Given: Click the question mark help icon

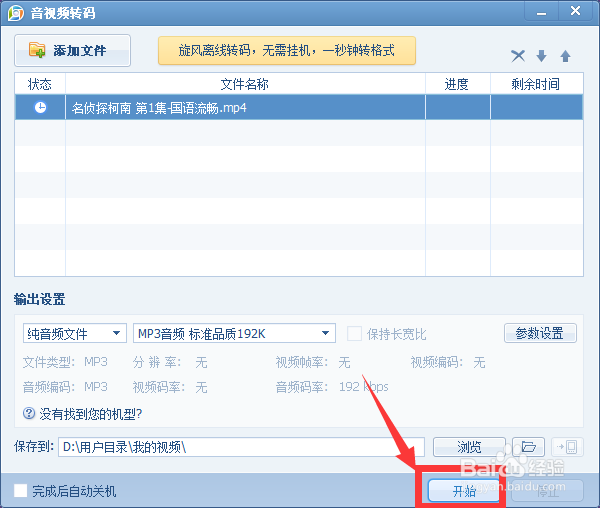Looking at the screenshot, I should (x=29, y=413).
